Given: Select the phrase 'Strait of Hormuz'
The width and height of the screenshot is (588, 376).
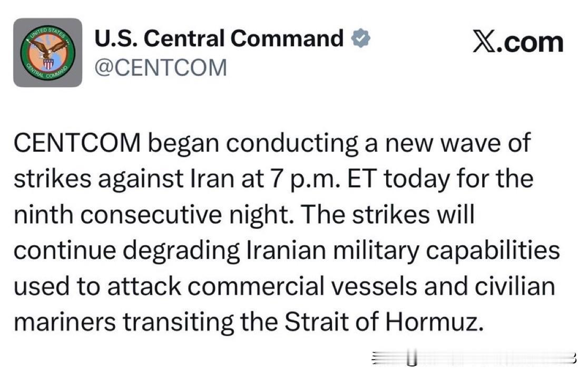Looking at the screenshot, I should (x=384, y=322).
